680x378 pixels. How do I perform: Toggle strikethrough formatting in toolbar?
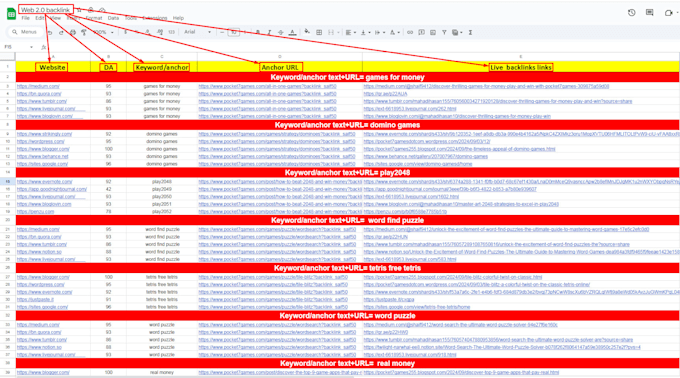coord(281,33)
